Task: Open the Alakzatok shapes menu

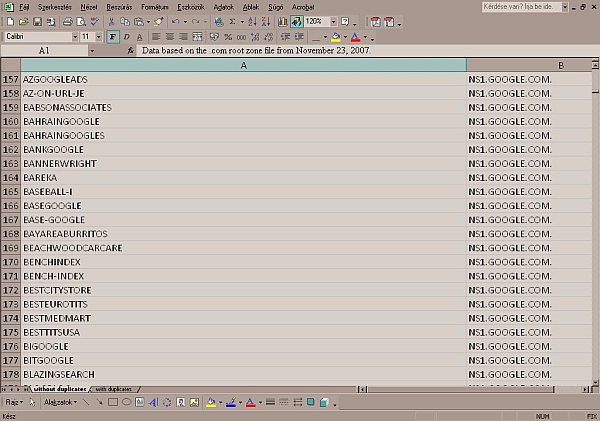Action: point(60,402)
